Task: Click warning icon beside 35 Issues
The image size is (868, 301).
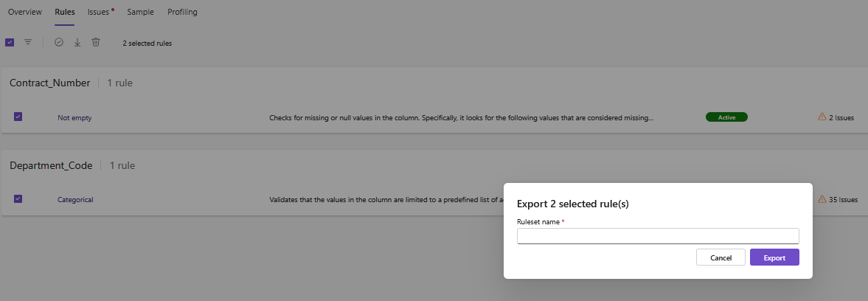Action: coord(822,198)
